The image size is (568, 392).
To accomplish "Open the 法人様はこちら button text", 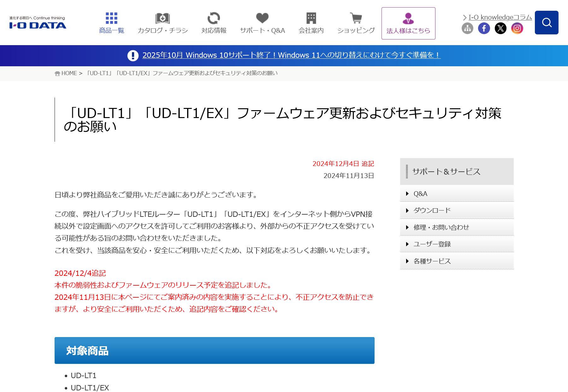I will pyautogui.click(x=408, y=31).
